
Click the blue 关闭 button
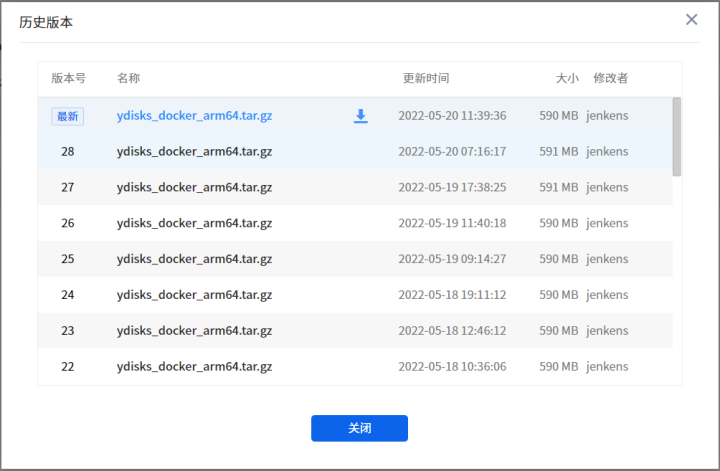pyautogui.click(x=359, y=428)
